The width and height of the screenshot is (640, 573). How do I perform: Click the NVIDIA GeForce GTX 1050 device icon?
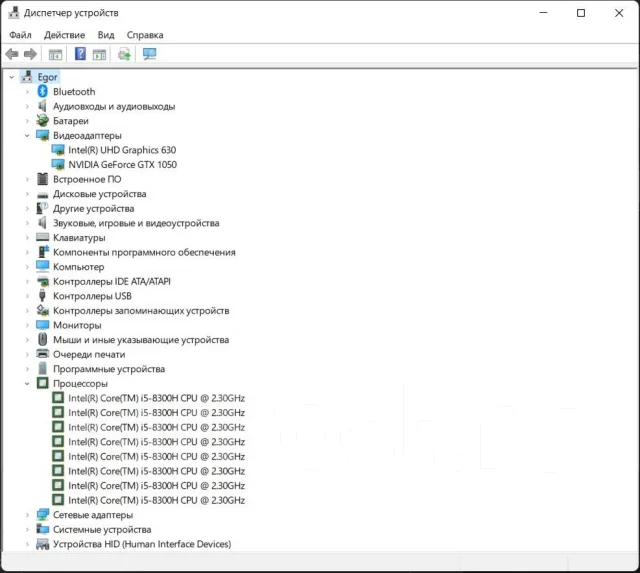58,164
